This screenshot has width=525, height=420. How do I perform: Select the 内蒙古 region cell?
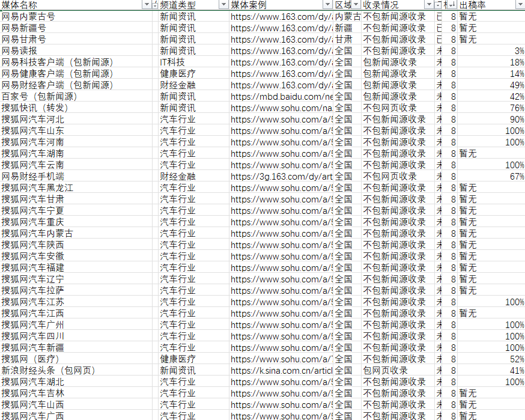tap(348, 16)
